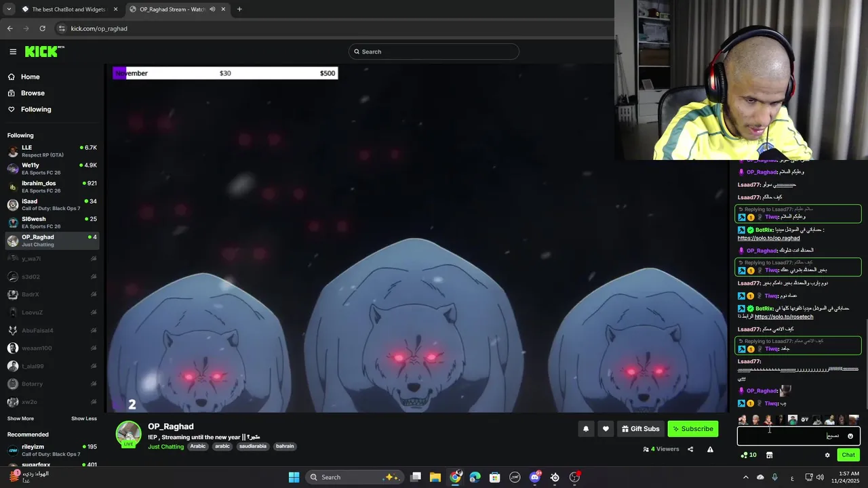Open Discord from taskbar
The height and width of the screenshot is (488, 868).
pyautogui.click(x=535, y=477)
